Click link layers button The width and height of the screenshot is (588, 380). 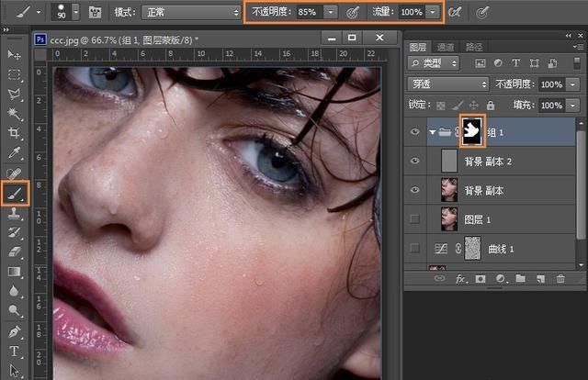439,278
